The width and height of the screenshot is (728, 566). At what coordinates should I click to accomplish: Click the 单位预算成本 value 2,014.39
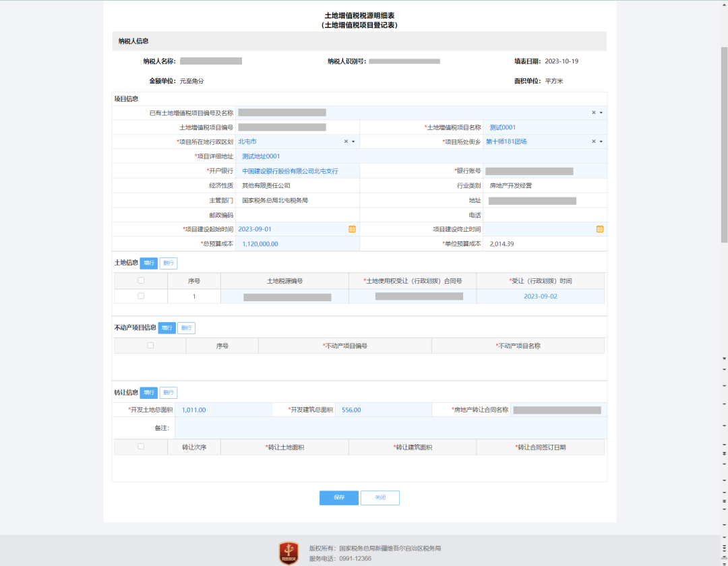click(x=502, y=244)
